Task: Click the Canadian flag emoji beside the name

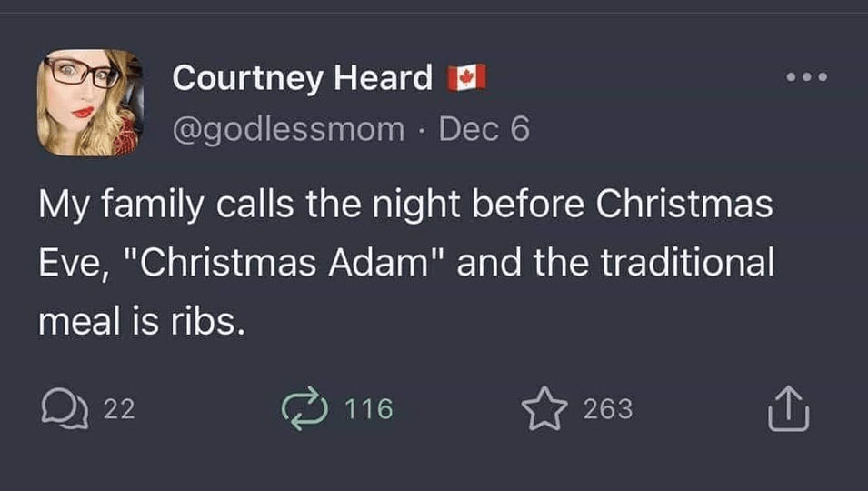Action: pos(467,79)
